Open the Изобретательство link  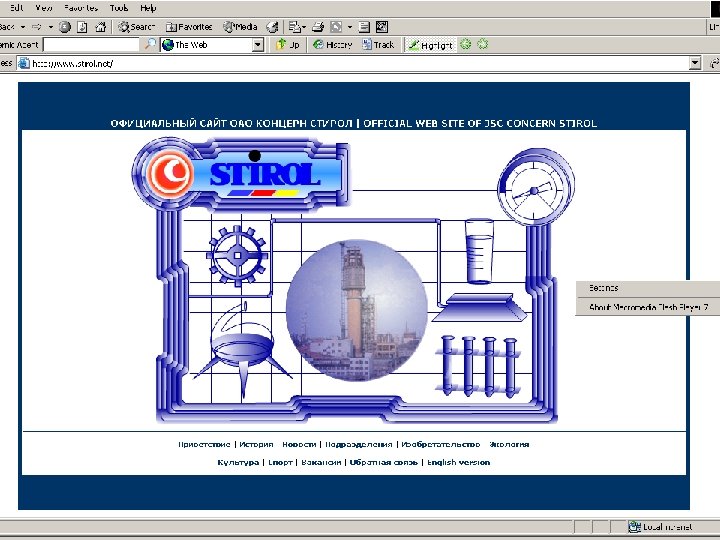tap(441, 444)
